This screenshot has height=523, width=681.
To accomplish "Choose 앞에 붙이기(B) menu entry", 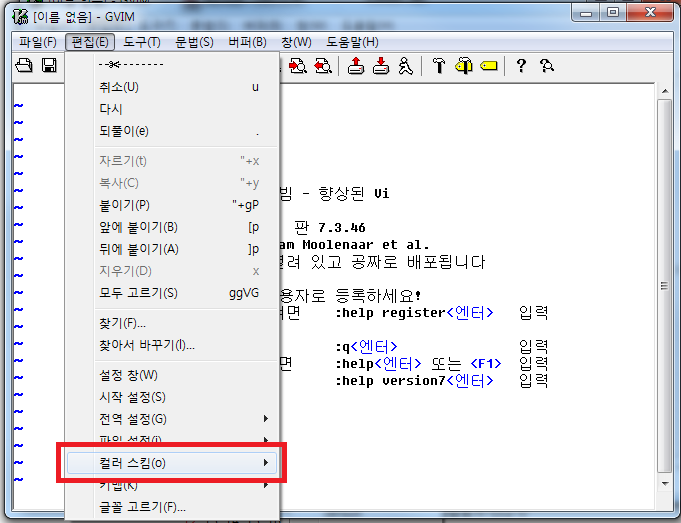I will point(172,227).
